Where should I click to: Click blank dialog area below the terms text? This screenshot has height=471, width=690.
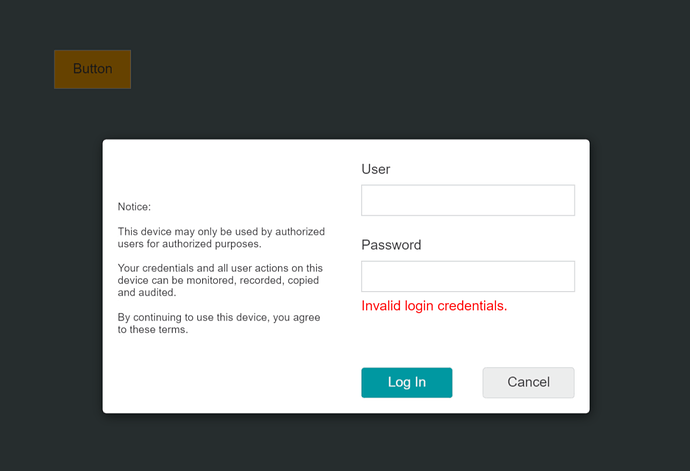(x=220, y=375)
